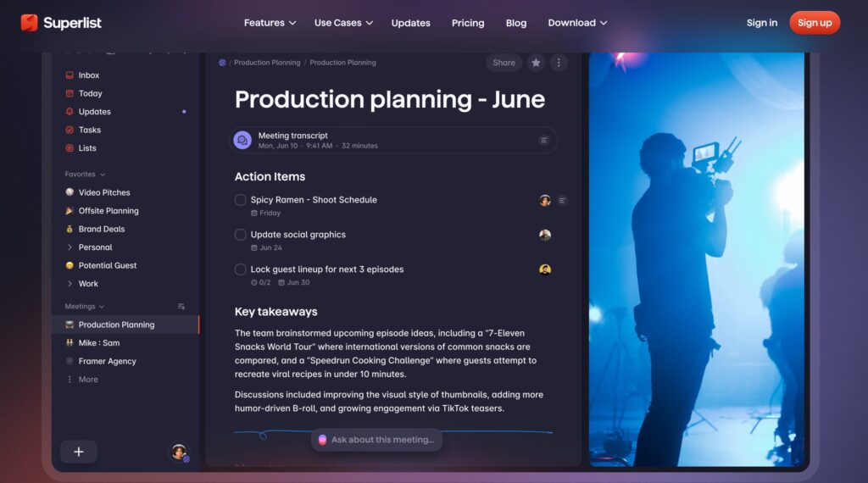868x483 pixels.
Task: Check off Spicy Ramen - Shoot Schedule
Action: 240,200
